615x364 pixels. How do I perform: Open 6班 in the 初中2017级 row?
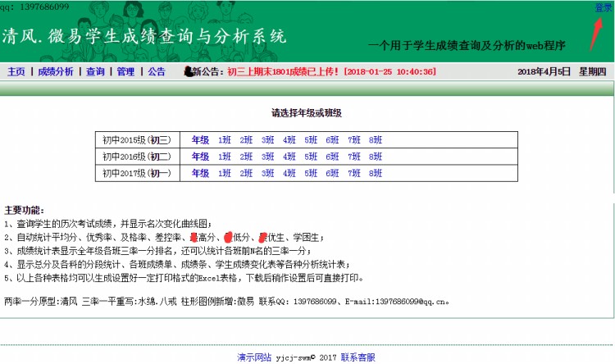coord(332,173)
